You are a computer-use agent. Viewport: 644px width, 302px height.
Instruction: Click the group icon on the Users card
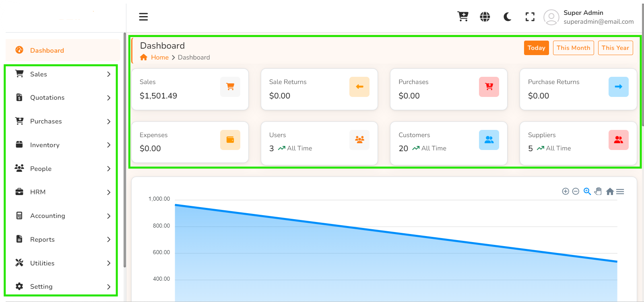coord(359,140)
